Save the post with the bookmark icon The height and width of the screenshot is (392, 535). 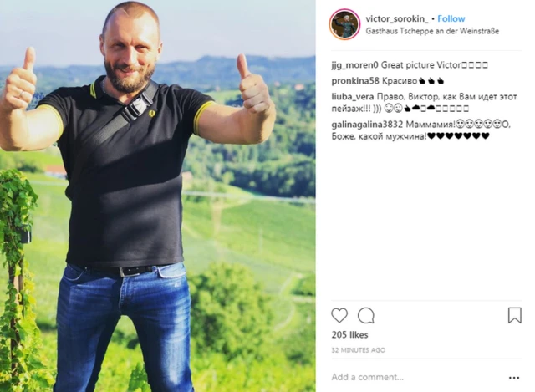[x=515, y=315]
